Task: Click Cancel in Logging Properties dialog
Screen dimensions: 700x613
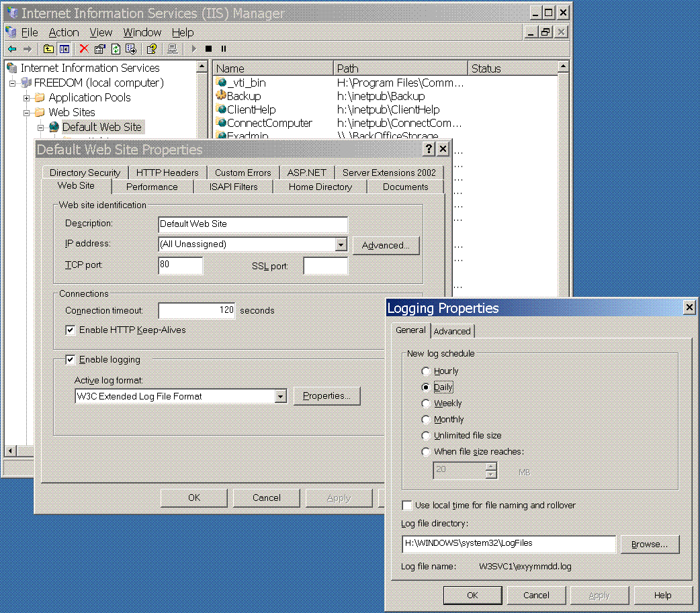Action: (x=536, y=595)
